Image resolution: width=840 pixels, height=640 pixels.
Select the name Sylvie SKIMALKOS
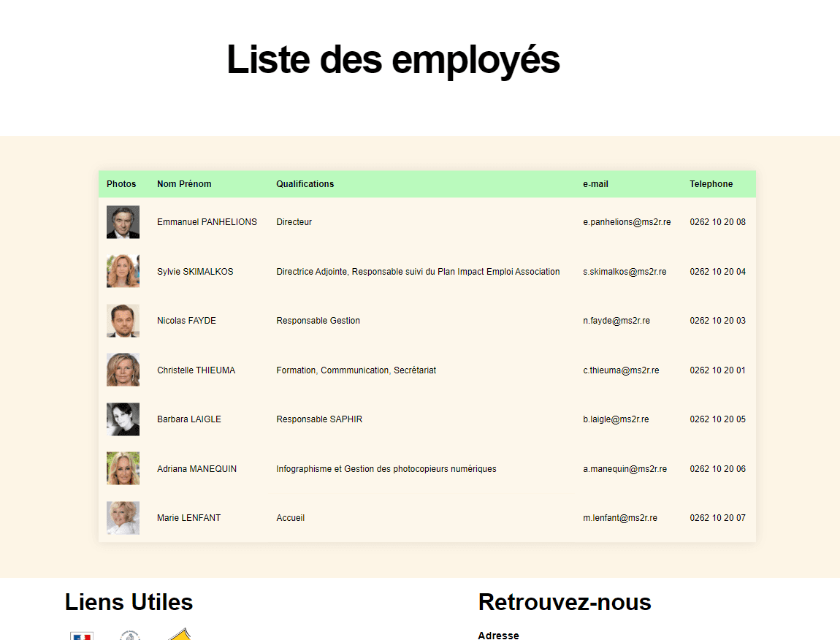pos(195,272)
